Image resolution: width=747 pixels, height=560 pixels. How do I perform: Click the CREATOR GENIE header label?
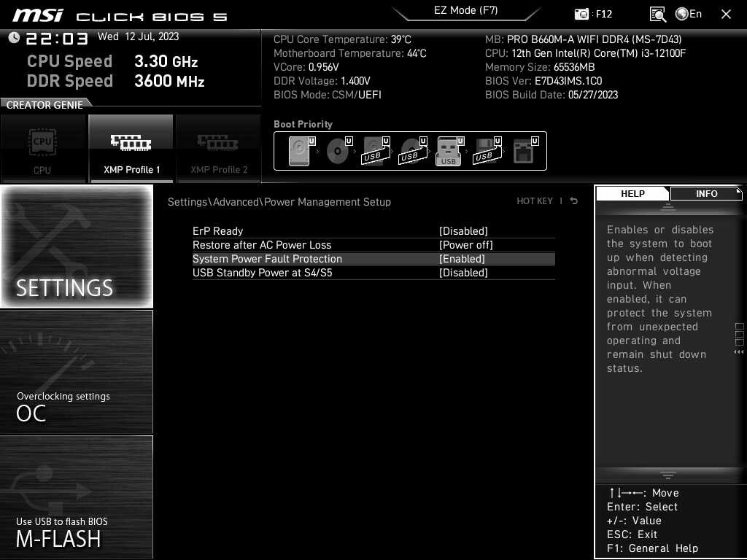tap(44, 105)
